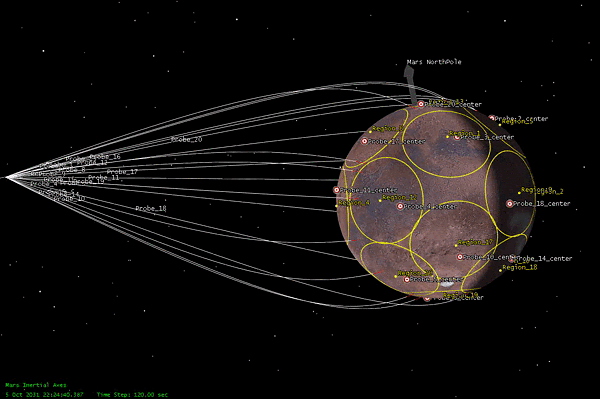Click the Mars Inertial Axes text

click(36, 385)
